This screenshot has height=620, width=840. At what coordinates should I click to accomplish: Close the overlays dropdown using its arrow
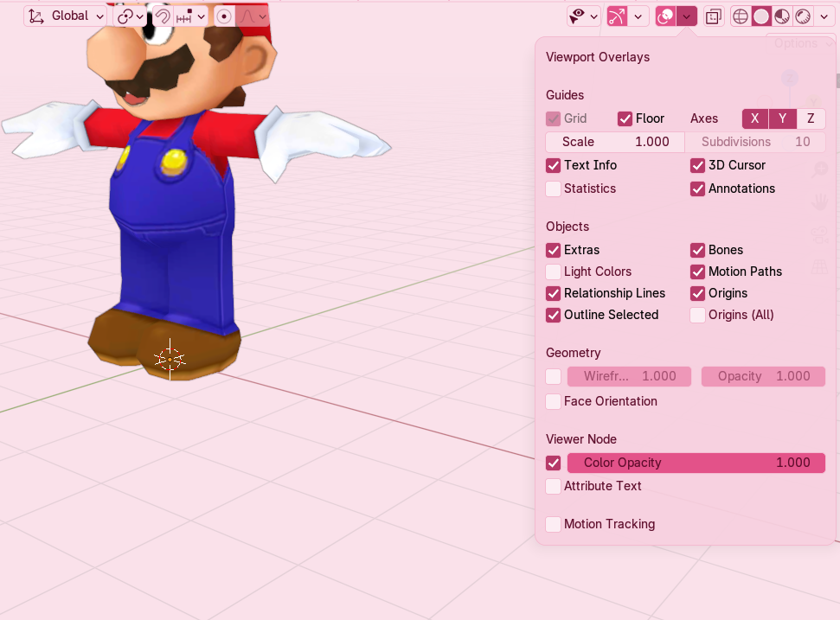pyautogui.click(x=686, y=16)
